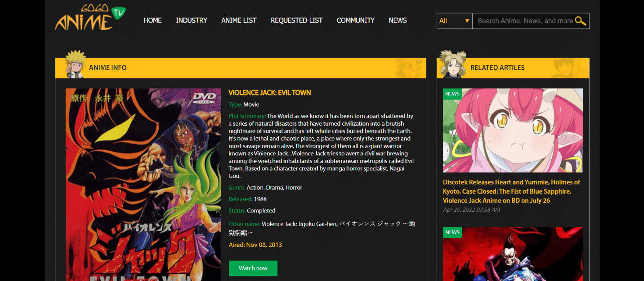The image size is (644, 281).
Task: Click the 'Movie' type value
Action: pos(251,104)
